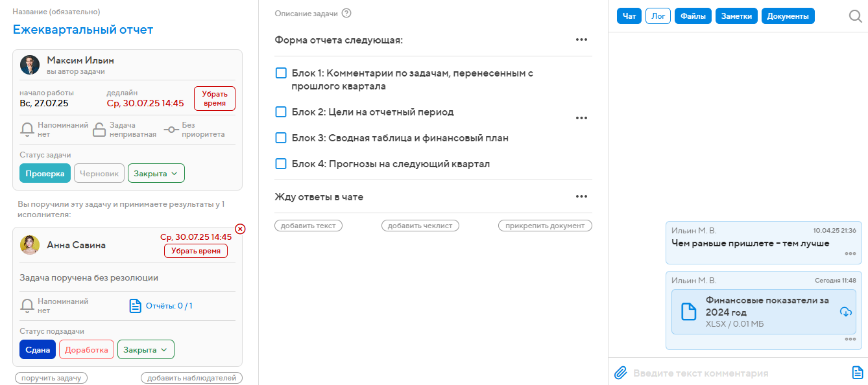
Task: Click Убрать время for Анна Савина
Action: click(196, 251)
